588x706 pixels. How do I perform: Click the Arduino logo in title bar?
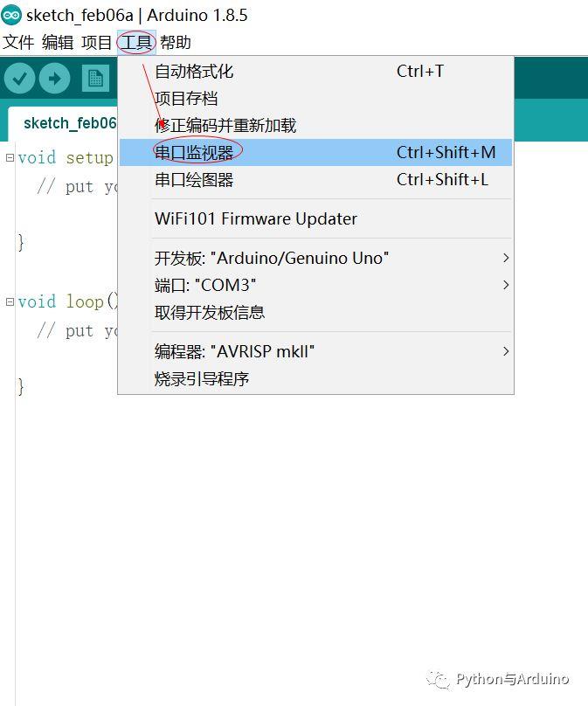[11, 16]
